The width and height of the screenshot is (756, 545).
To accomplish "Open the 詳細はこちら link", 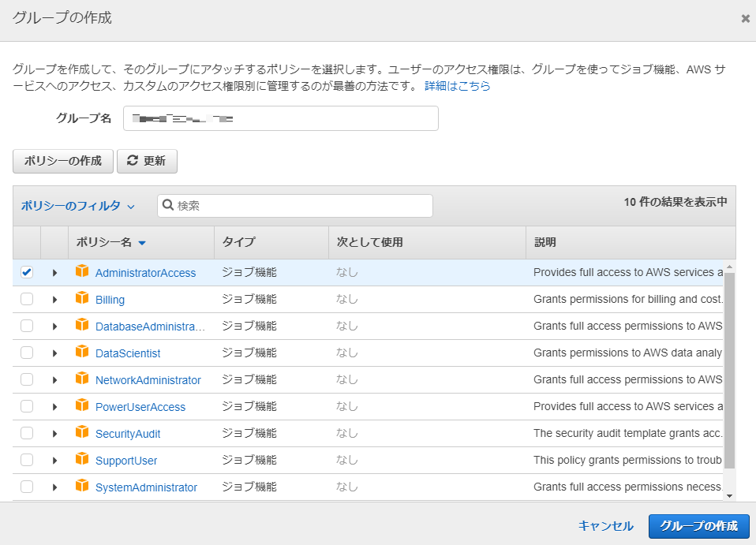I will click(x=458, y=86).
